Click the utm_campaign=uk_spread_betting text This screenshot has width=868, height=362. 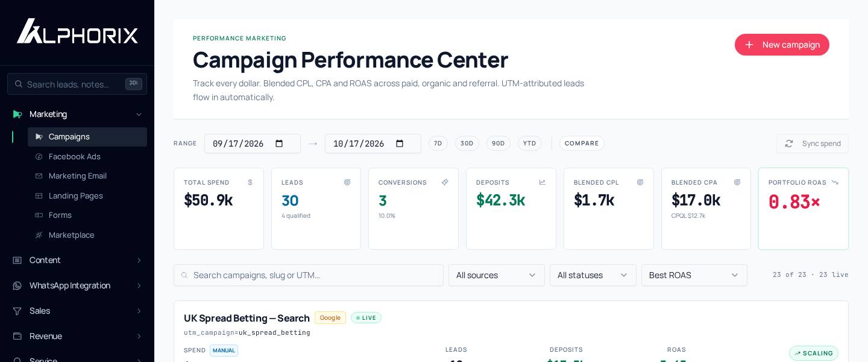pyautogui.click(x=247, y=333)
